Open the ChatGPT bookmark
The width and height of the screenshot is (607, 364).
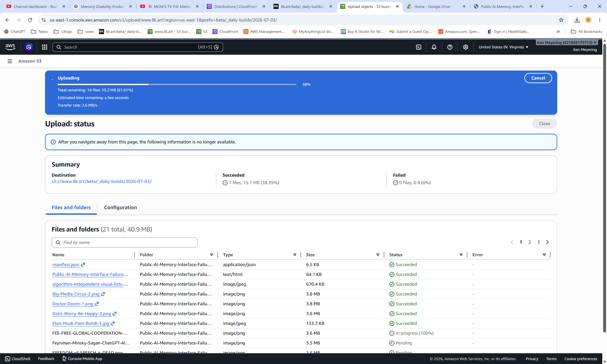(15, 31)
